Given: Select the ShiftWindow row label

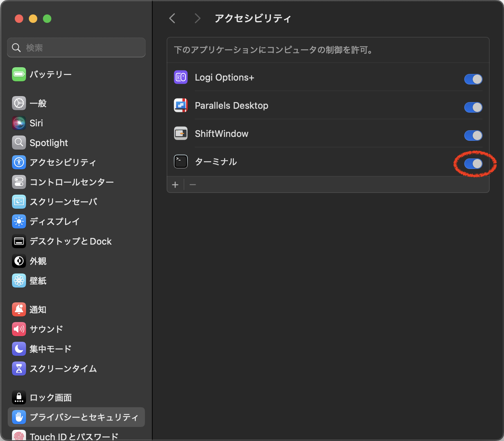Looking at the screenshot, I should click(x=222, y=134).
